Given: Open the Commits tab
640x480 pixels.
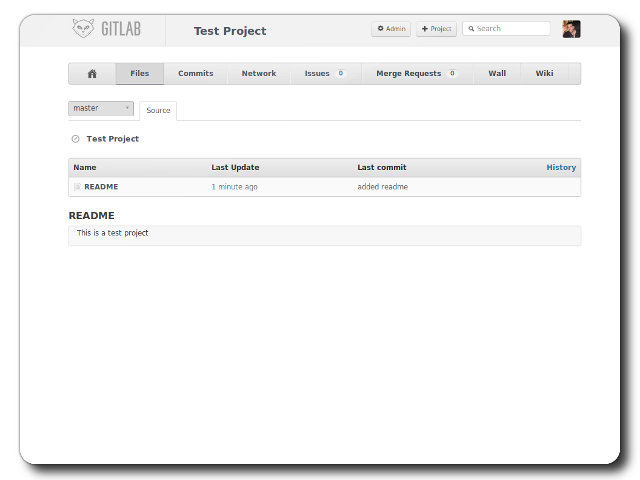Looking at the screenshot, I should (195, 74).
